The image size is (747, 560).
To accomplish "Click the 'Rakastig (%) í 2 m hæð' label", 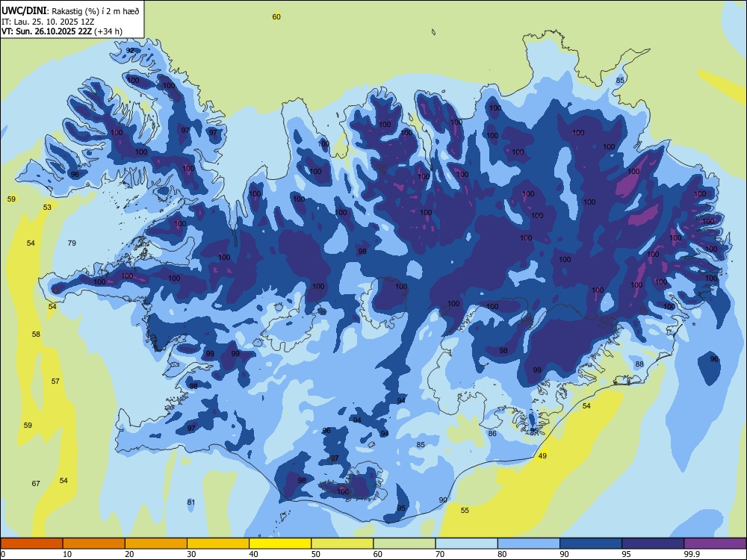I will point(96,11).
